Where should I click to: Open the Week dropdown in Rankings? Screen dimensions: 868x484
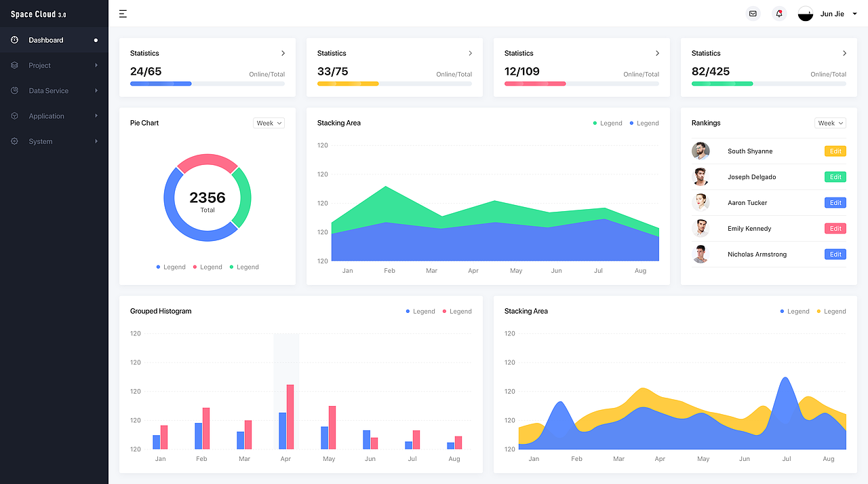(830, 123)
